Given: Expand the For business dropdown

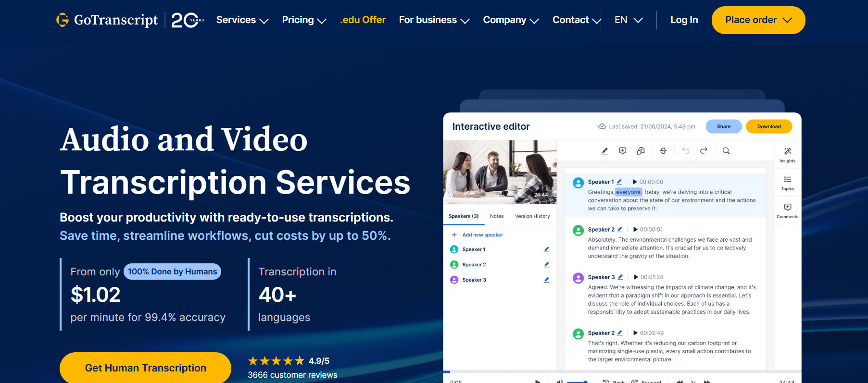Looking at the screenshot, I should [434, 20].
